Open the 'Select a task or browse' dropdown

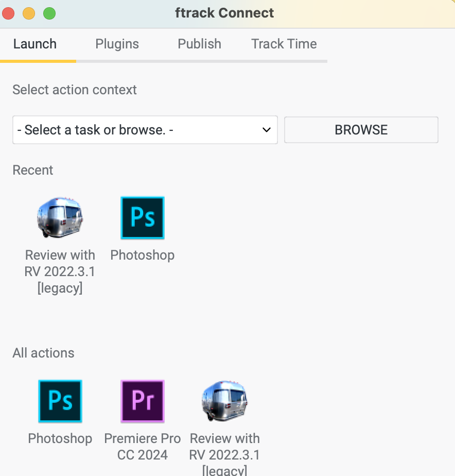[x=145, y=130]
